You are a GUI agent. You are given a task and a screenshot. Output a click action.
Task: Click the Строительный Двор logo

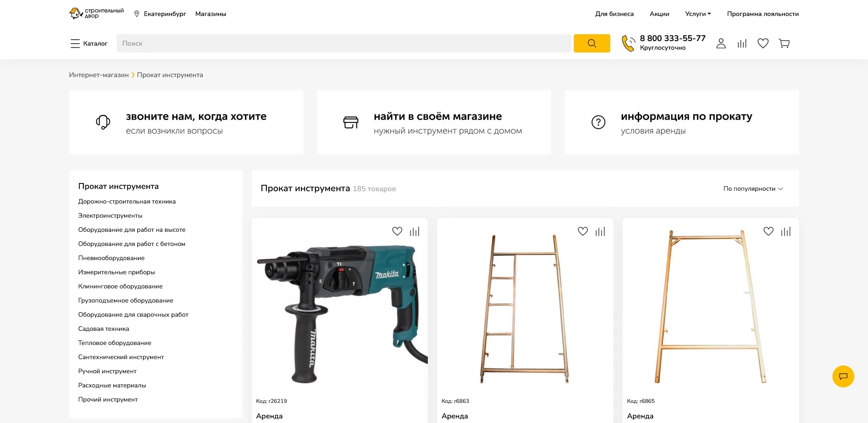97,13
